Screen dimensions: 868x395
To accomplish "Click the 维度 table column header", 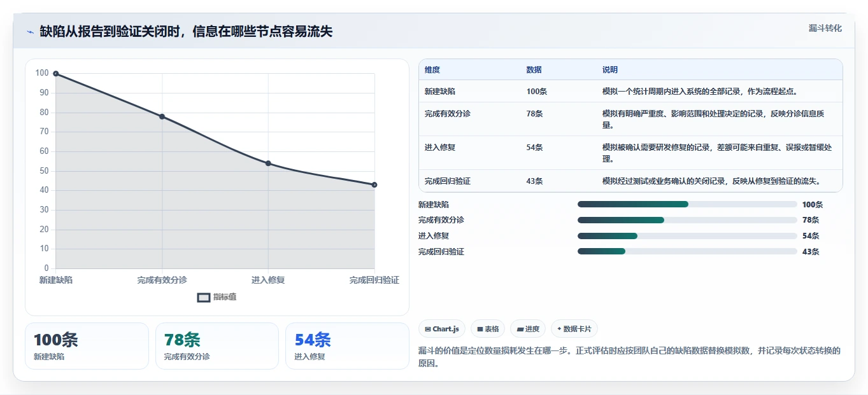I will (x=432, y=70).
